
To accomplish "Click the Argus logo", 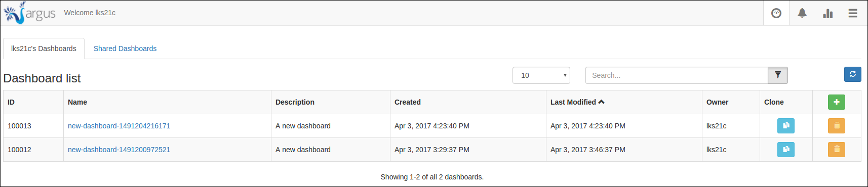I will coord(30,13).
